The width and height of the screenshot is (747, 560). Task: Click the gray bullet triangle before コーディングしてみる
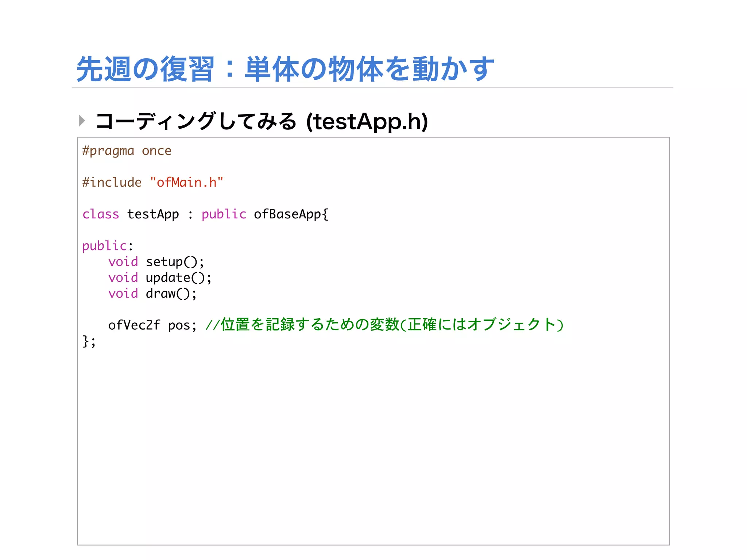(82, 121)
